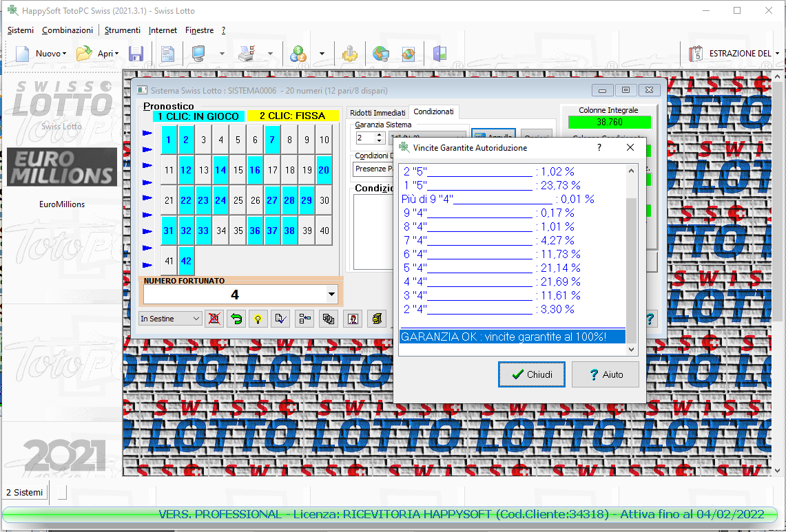This screenshot has height=532, width=786.
Task: Click the globe with monitor toolbar icon
Action: [x=380, y=54]
